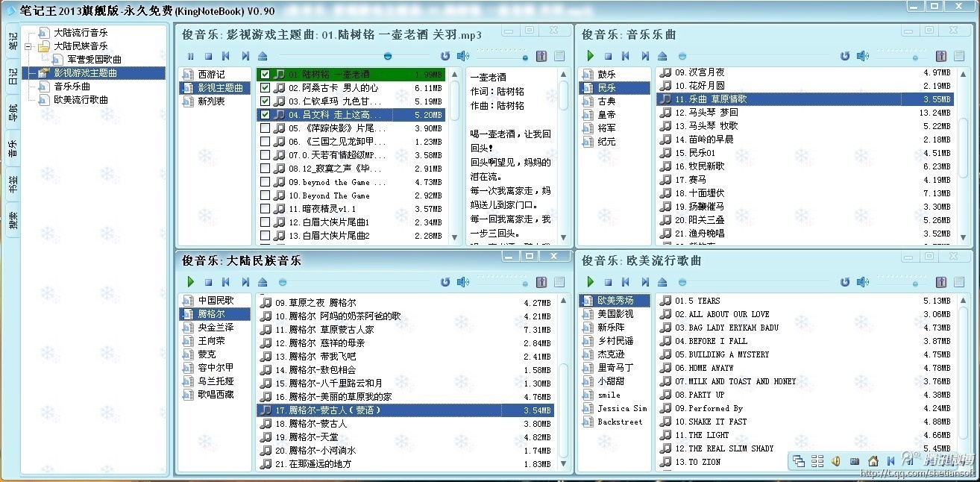Click next track in 欧美流行歌曲 player
This screenshot has width=980, height=482.
(644, 282)
